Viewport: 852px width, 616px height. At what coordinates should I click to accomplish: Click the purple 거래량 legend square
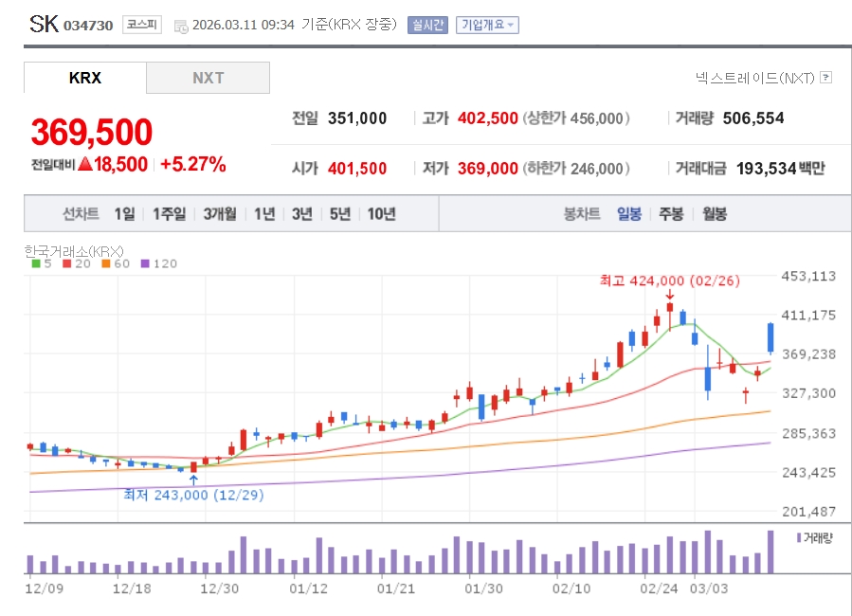[798, 537]
